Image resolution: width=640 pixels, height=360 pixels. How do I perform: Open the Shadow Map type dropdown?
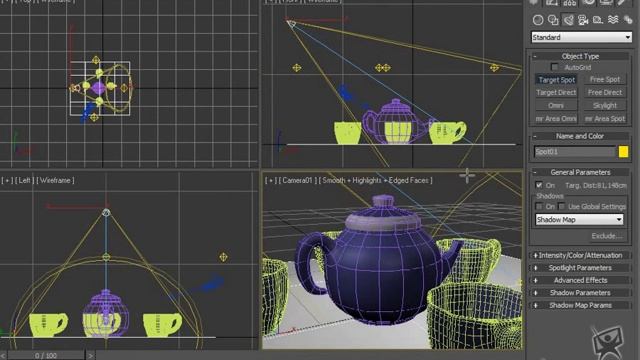tap(579, 220)
